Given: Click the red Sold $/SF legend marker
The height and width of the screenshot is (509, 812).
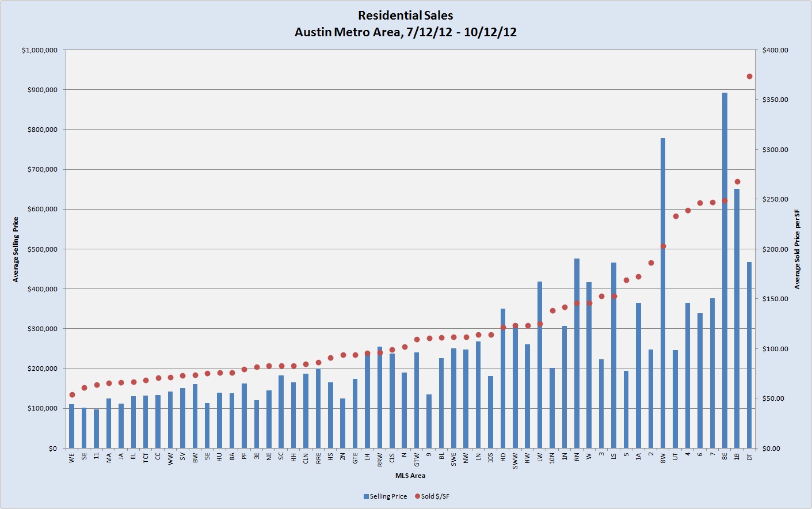Looking at the screenshot, I should coord(417,496).
